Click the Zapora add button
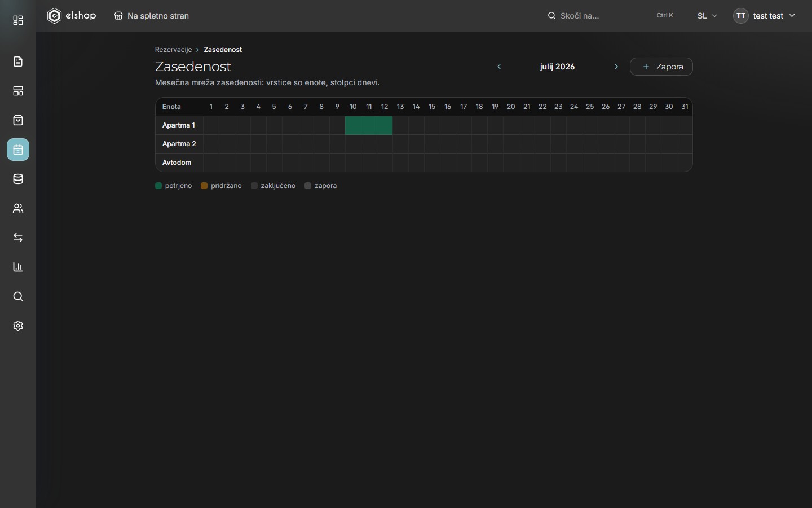 click(661, 67)
